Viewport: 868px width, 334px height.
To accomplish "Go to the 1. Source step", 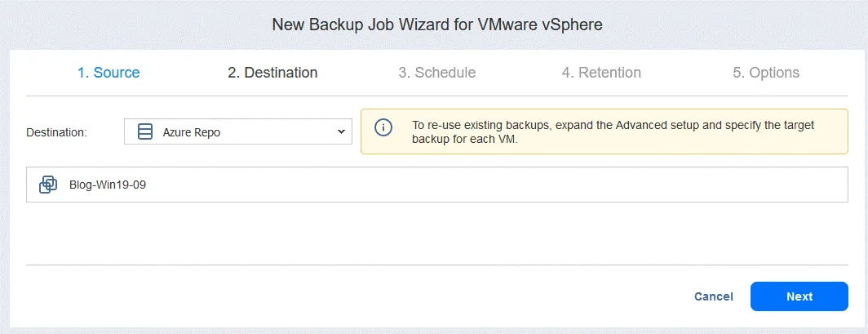I will click(x=108, y=73).
